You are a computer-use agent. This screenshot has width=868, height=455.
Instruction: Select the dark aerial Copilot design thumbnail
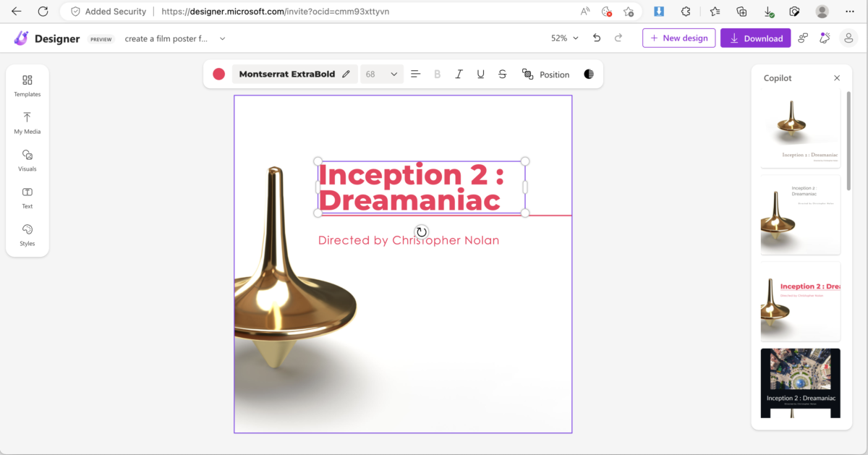click(x=800, y=383)
